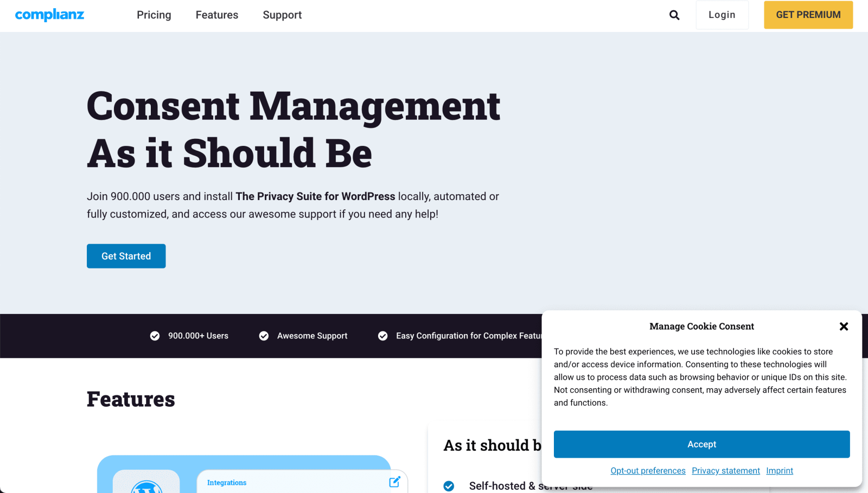Click the GET PREMIUM button
868x493 pixels.
click(808, 15)
